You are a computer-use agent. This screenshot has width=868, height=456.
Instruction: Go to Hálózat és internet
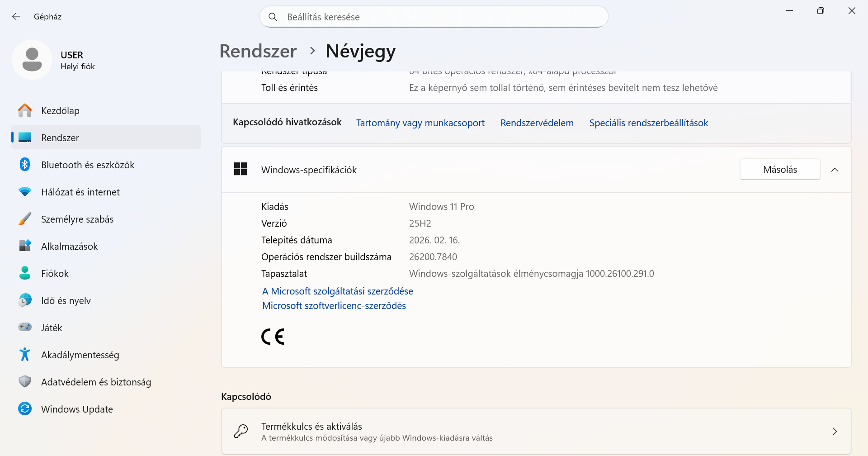pyautogui.click(x=106, y=192)
